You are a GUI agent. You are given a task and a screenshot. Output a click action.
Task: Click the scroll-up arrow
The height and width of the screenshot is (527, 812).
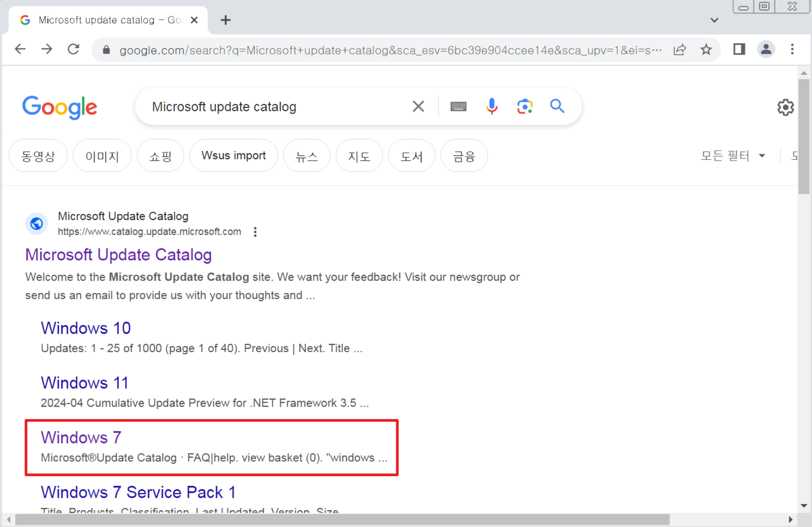pos(804,73)
